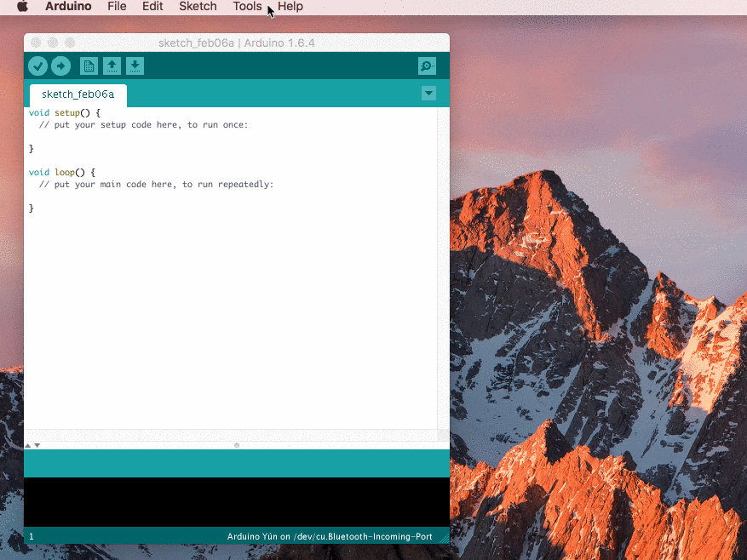Close the Arduino sketch window
Screen dimensions: 747x560
[36, 43]
